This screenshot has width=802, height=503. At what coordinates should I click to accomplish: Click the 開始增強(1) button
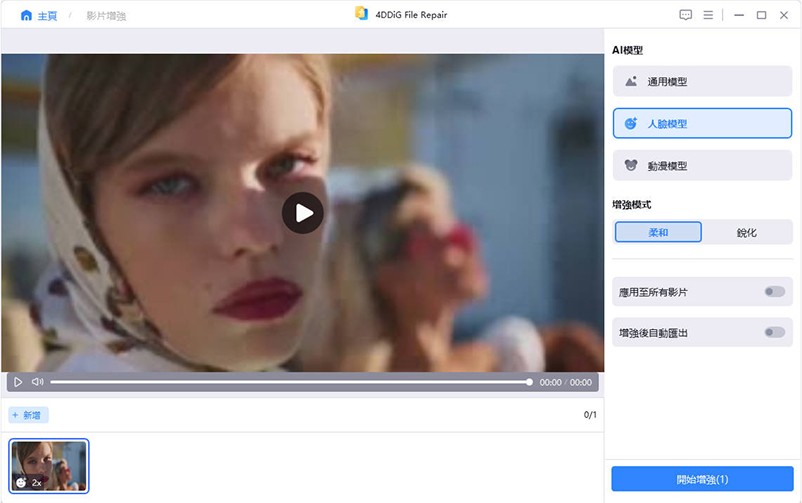point(702,479)
